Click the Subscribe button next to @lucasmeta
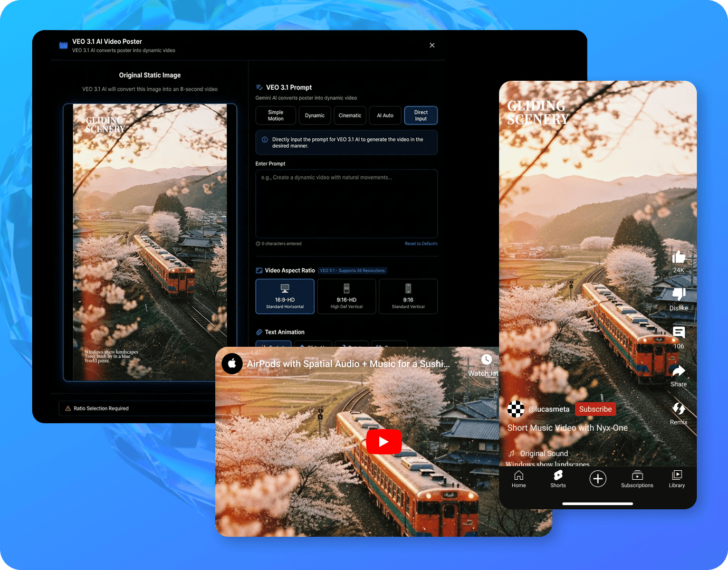The image size is (728, 570). (x=596, y=409)
